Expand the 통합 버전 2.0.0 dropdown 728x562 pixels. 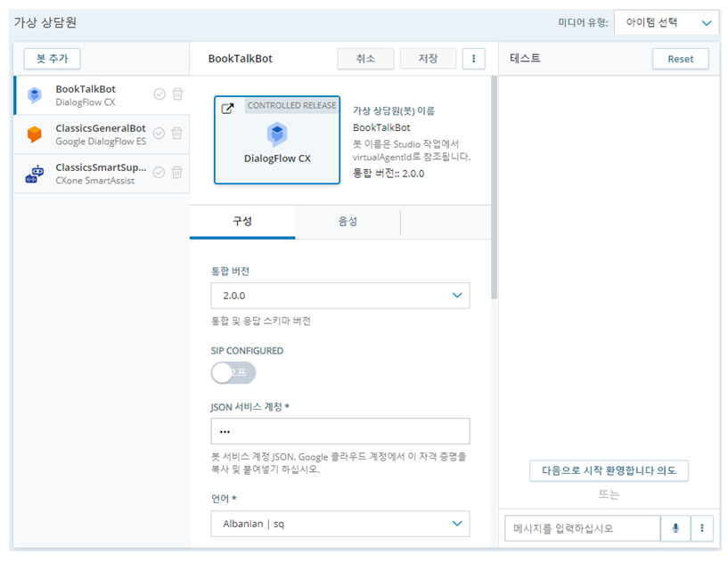(x=339, y=296)
